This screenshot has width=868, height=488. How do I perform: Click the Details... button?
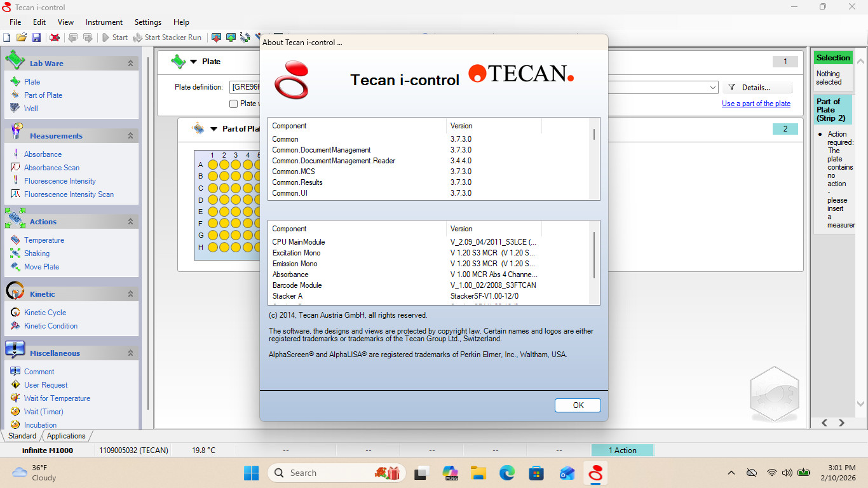pyautogui.click(x=757, y=88)
